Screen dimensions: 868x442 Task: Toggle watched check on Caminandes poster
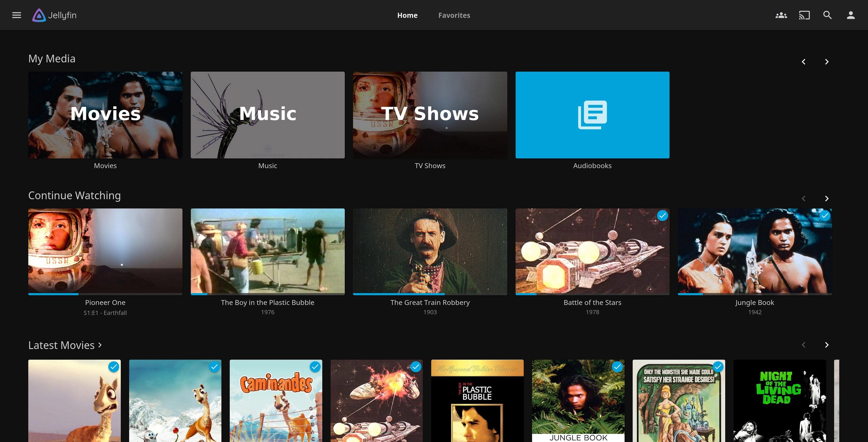tap(315, 367)
